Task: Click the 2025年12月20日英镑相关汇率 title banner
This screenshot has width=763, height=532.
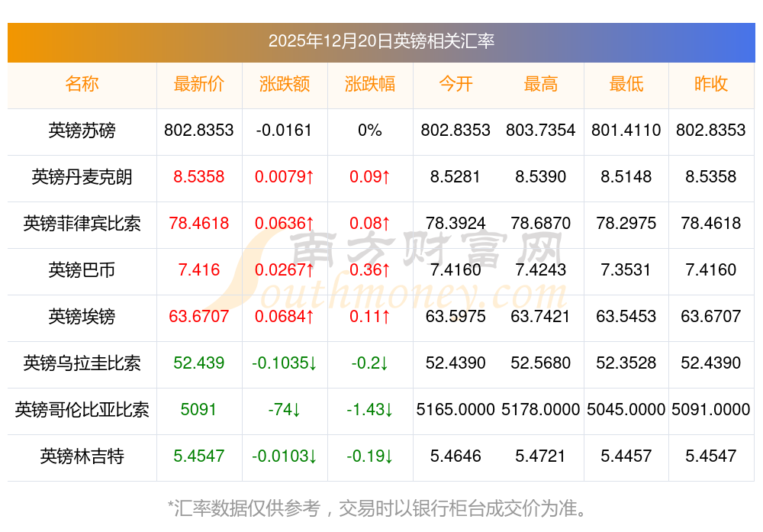Action: point(381,41)
